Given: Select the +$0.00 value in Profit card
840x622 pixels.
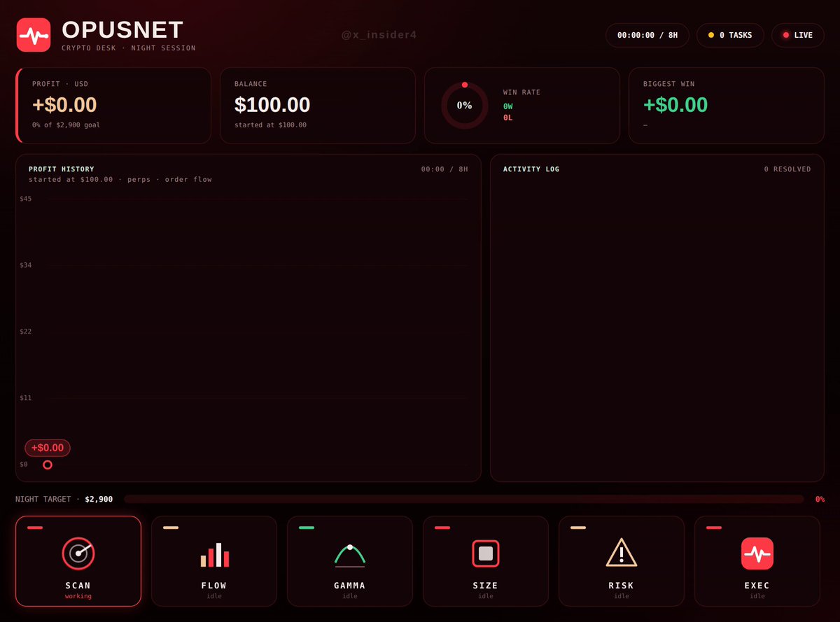Looking at the screenshot, I should 64,105.
